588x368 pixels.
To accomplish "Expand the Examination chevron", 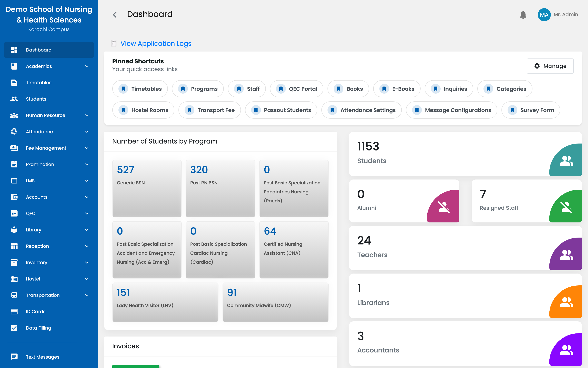I will coord(87,164).
